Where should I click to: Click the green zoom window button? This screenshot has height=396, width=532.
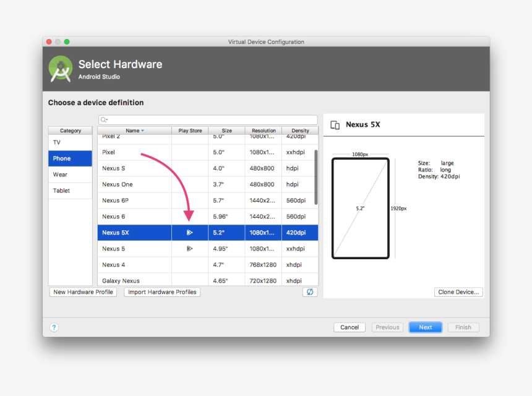click(x=67, y=41)
